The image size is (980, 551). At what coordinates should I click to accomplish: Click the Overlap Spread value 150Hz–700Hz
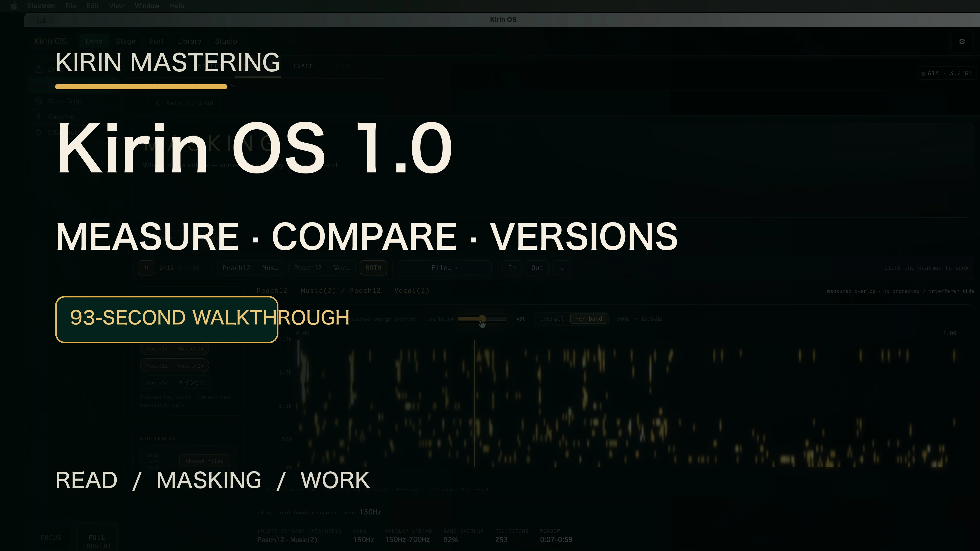point(407,540)
